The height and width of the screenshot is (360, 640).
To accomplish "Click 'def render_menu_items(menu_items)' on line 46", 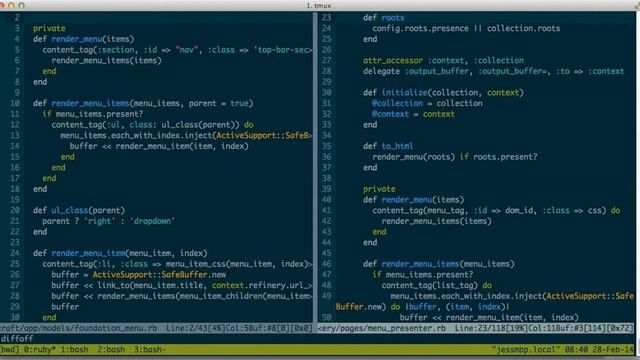I will tap(439, 264).
